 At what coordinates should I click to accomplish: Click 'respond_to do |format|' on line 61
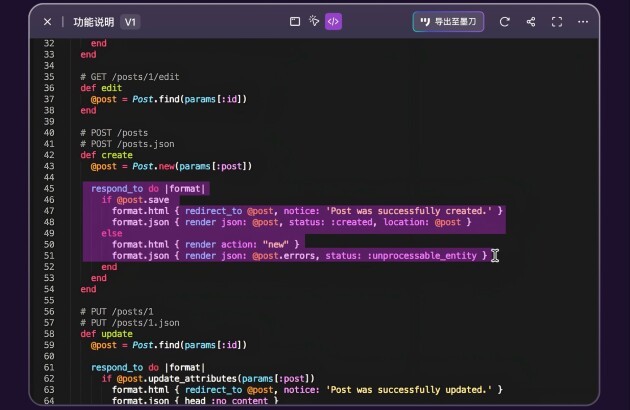148,367
